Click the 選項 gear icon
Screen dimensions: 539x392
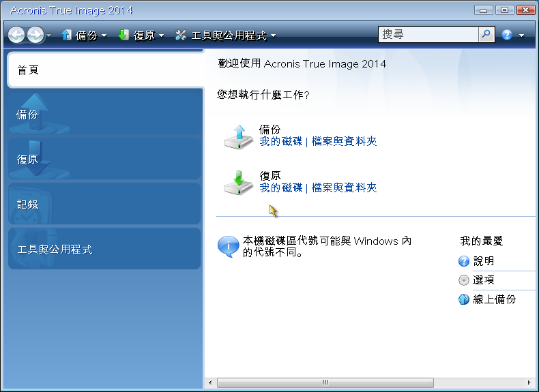[464, 280]
